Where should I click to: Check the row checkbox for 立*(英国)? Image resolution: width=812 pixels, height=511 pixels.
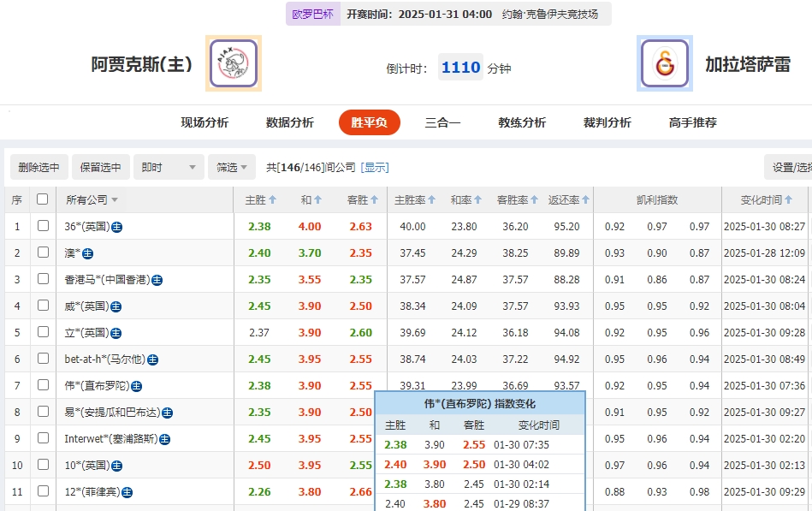point(41,332)
